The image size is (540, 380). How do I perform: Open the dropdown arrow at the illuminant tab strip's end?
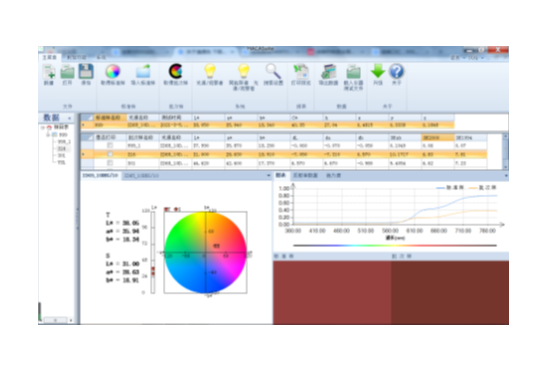click(x=269, y=176)
